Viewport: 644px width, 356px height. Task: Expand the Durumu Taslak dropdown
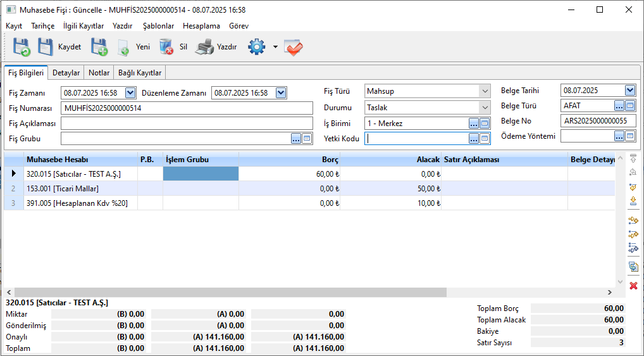485,108
